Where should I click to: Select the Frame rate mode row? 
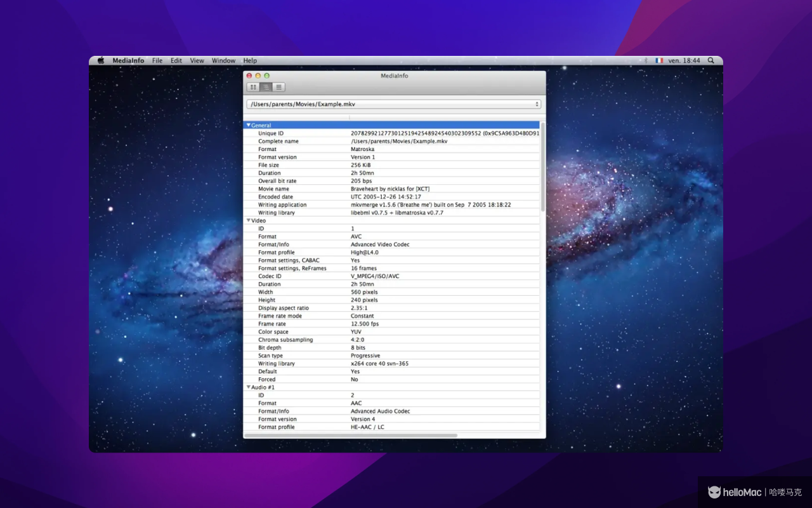click(392, 316)
